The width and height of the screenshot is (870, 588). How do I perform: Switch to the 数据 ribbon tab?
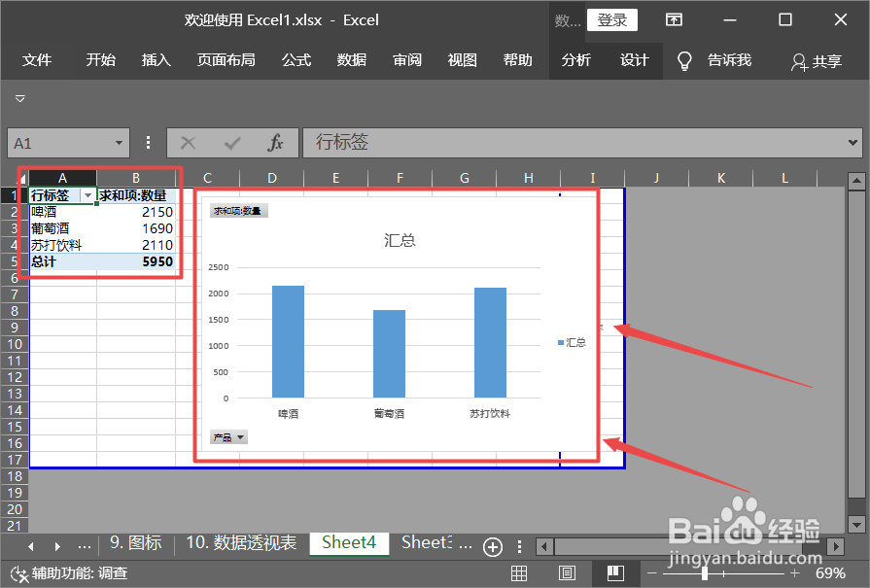click(351, 59)
